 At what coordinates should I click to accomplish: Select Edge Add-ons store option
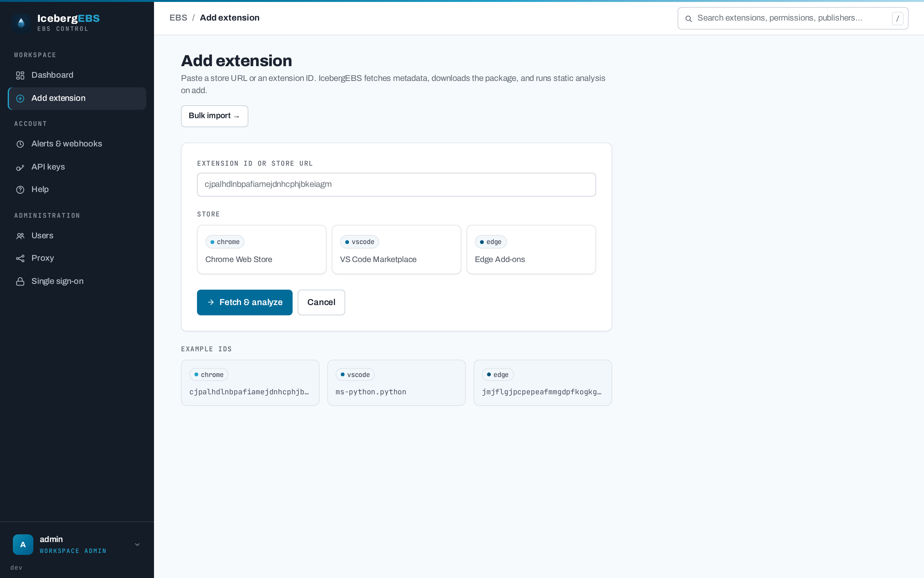(531, 249)
